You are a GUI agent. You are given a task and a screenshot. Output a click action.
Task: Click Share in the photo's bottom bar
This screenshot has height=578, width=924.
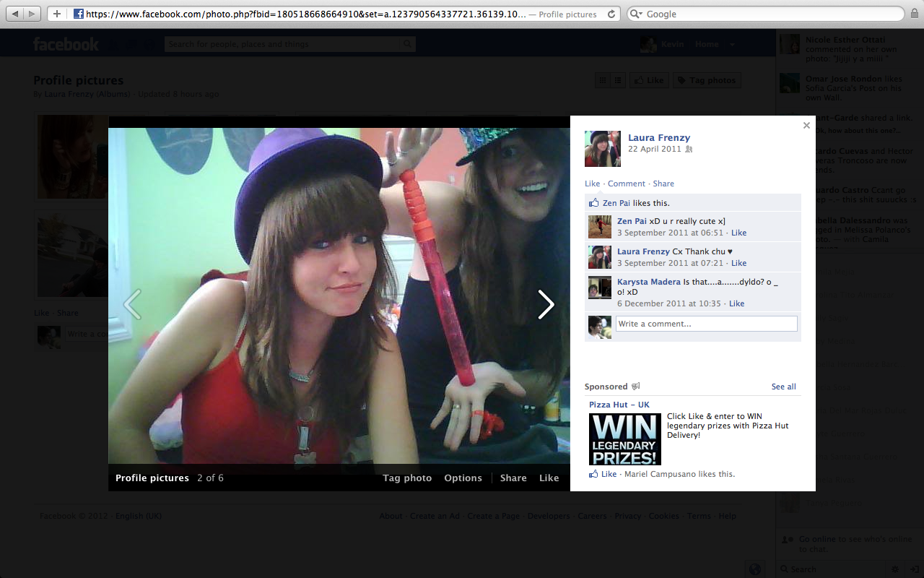pos(513,478)
